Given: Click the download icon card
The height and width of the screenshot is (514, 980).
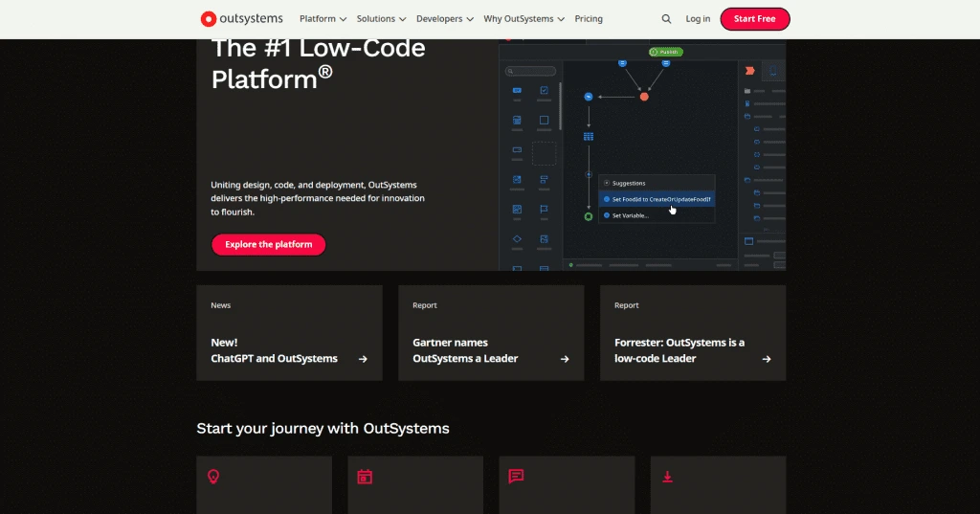Looking at the screenshot, I should tap(718, 484).
